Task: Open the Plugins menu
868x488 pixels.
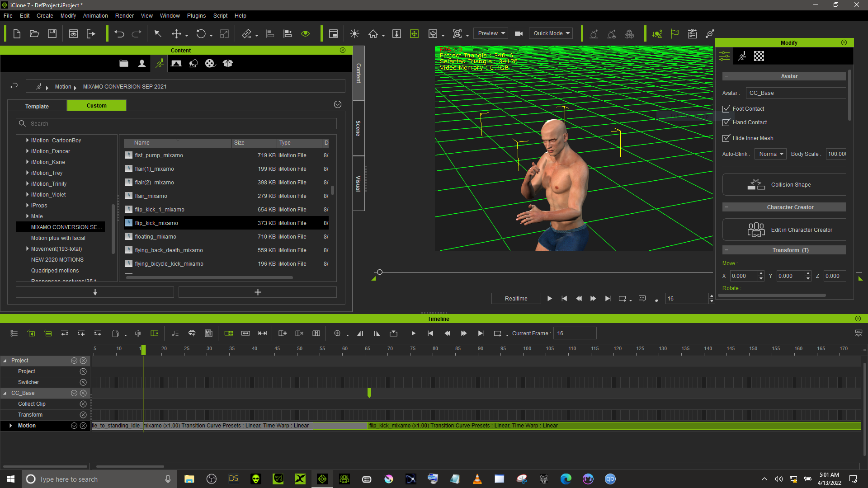Action: [196, 16]
